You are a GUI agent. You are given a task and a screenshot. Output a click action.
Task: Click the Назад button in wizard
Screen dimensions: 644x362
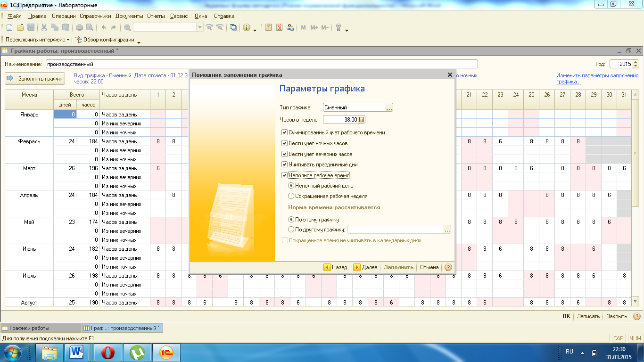(x=335, y=267)
